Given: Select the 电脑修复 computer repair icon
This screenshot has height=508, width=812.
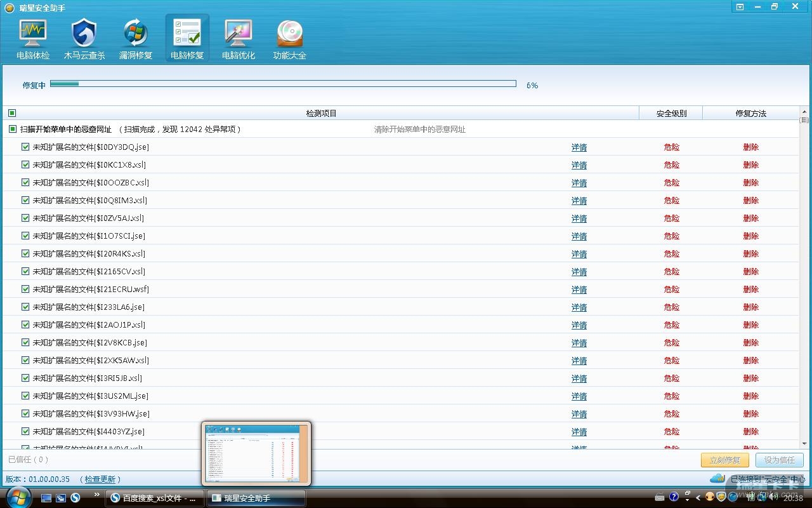Looking at the screenshot, I should point(187,39).
